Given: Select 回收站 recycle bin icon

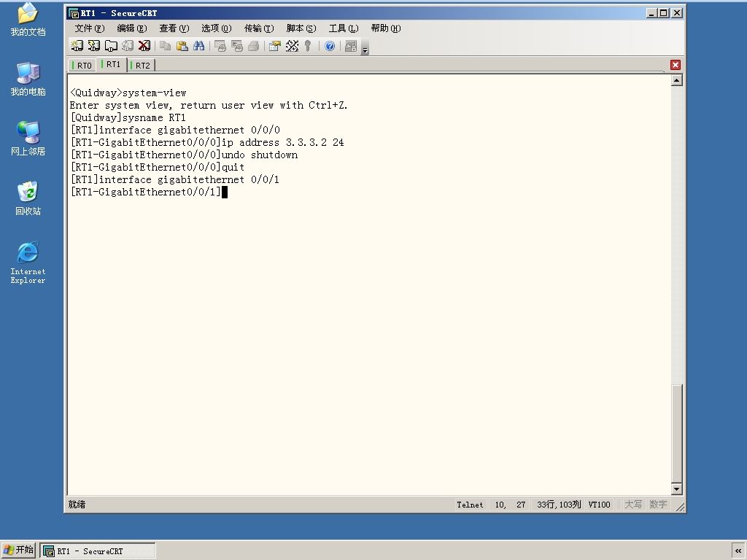Looking at the screenshot, I should [x=28, y=198].
